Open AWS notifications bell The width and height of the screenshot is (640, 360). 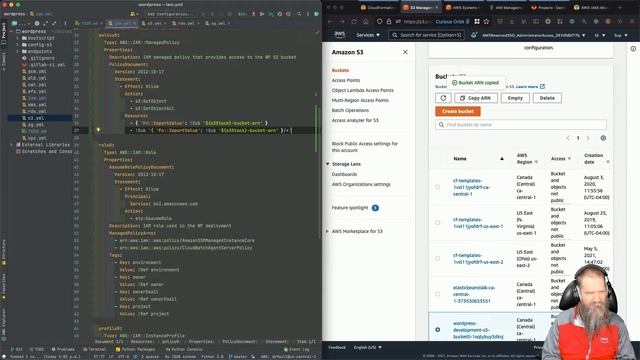click(x=473, y=35)
